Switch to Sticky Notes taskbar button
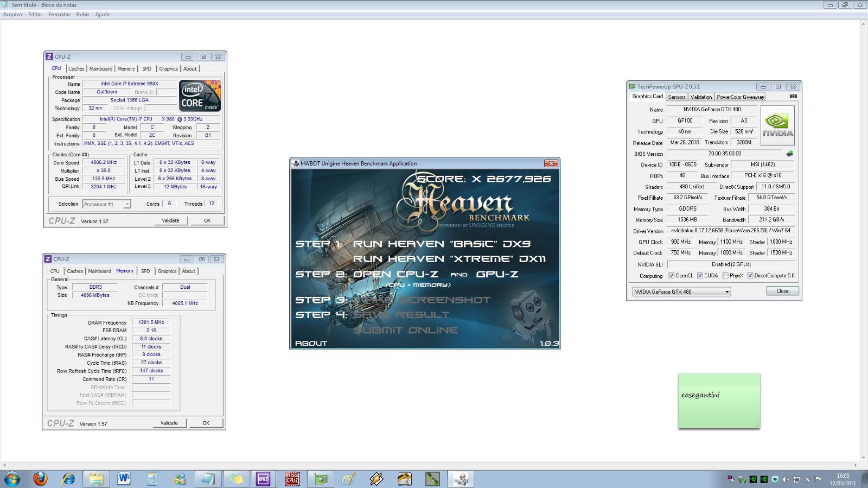The image size is (868, 488). pos(236,479)
